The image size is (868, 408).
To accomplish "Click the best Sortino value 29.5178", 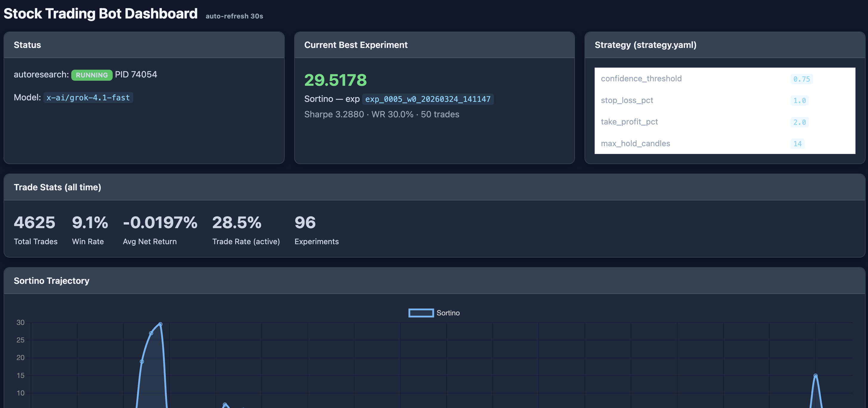I will (x=335, y=80).
